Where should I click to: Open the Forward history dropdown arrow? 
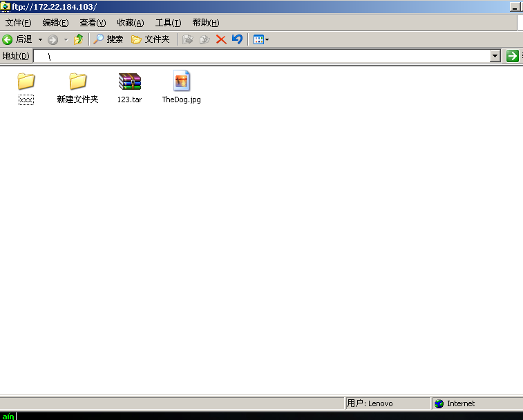point(66,40)
